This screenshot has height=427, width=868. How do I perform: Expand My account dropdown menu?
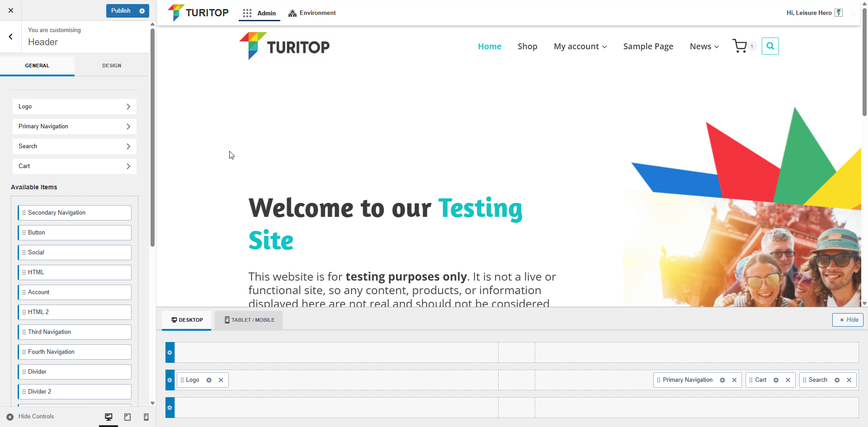pos(580,47)
